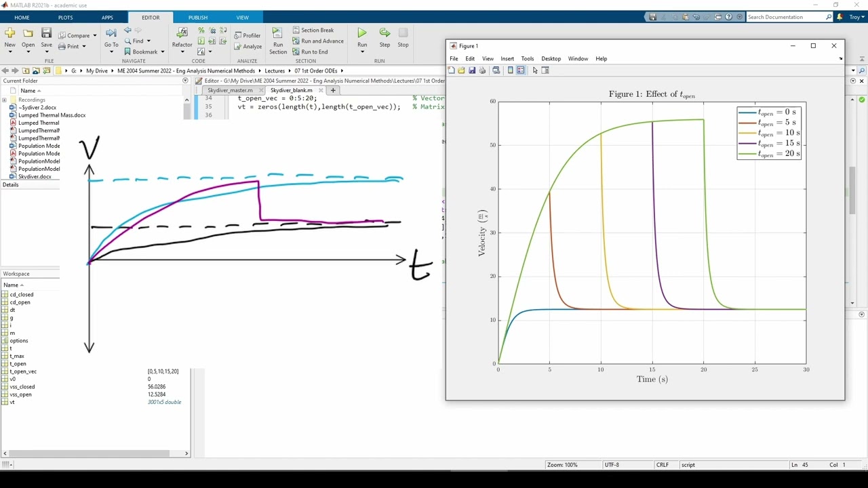The height and width of the screenshot is (488, 868).
Task: Click the Name column header in Current Folder
Action: [28, 90]
